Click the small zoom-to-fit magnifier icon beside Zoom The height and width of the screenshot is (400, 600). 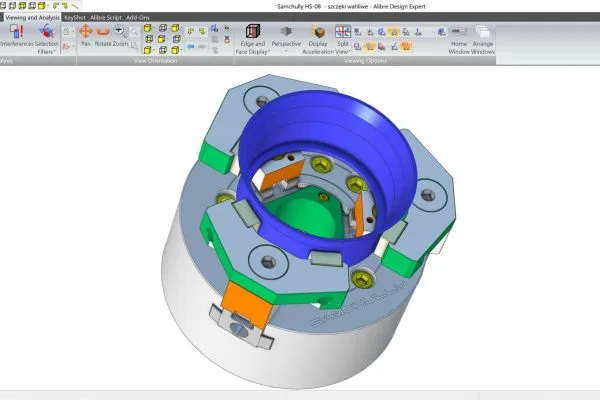[x=134, y=32]
